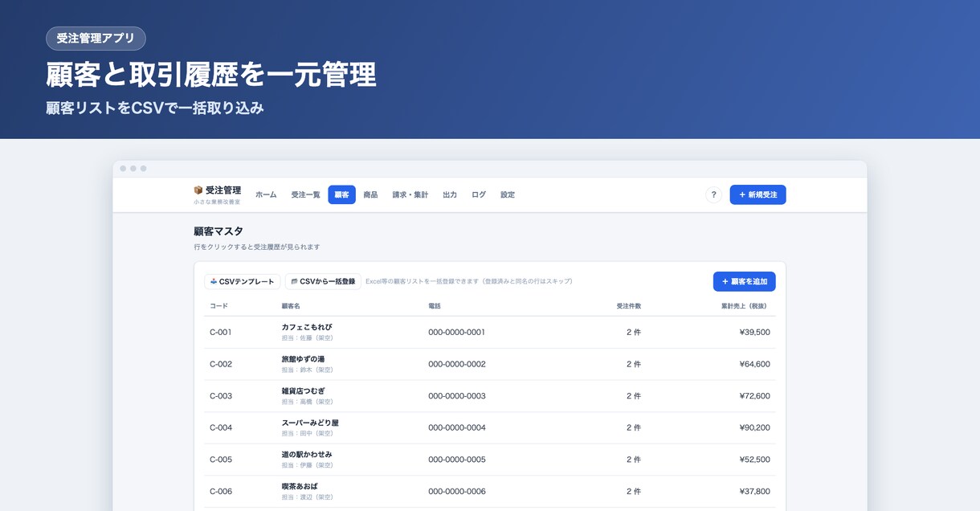980x511 pixels.
Task: Open the 商品 tab
Action: pos(370,194)
